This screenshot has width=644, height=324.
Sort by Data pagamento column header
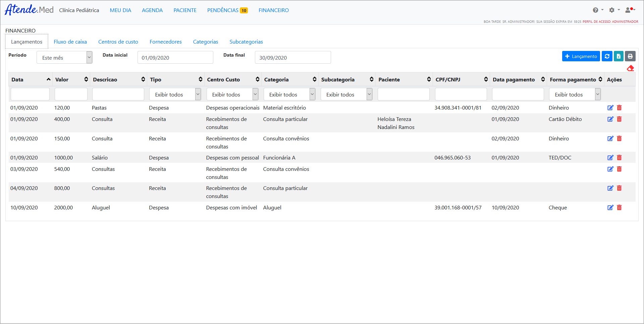click(519, 79)
